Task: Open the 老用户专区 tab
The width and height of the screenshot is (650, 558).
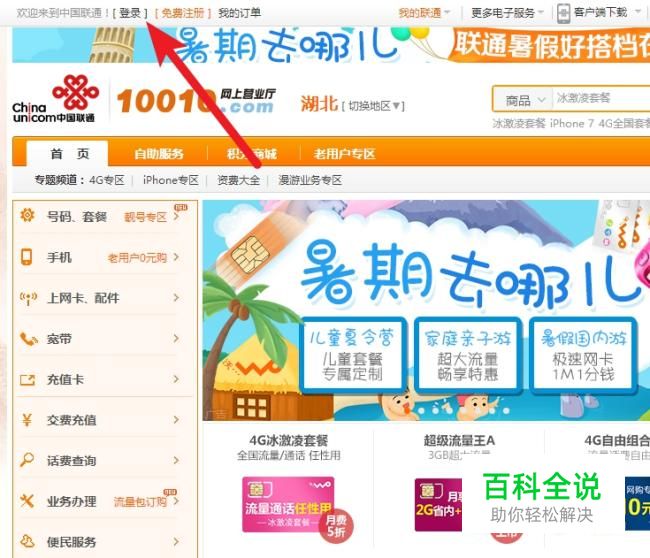Action: pyautogui.click(x=344, y=154)
